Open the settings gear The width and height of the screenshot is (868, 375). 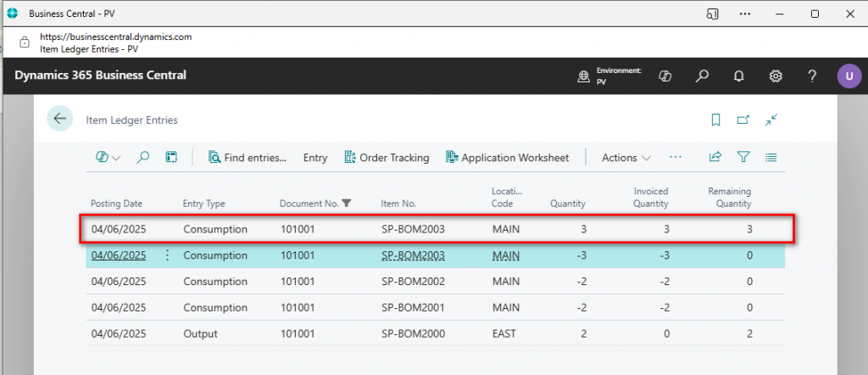point(775,76)
